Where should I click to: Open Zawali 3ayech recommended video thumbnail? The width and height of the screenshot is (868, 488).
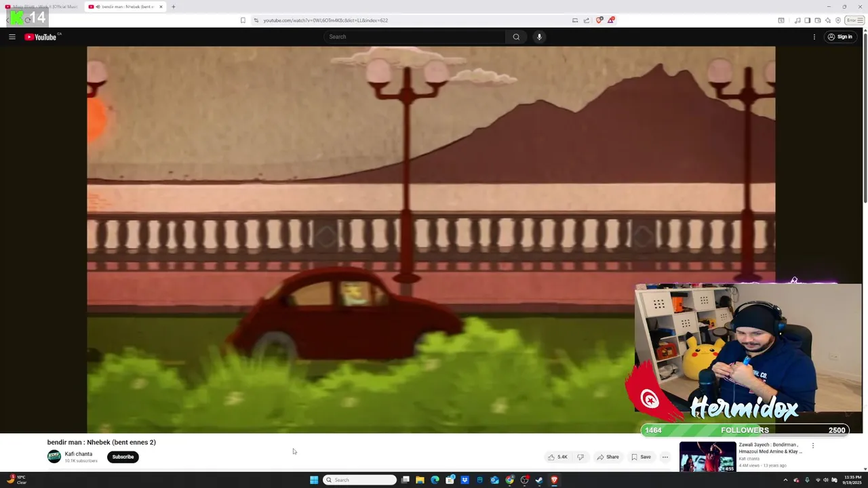(x=707, y=456)
